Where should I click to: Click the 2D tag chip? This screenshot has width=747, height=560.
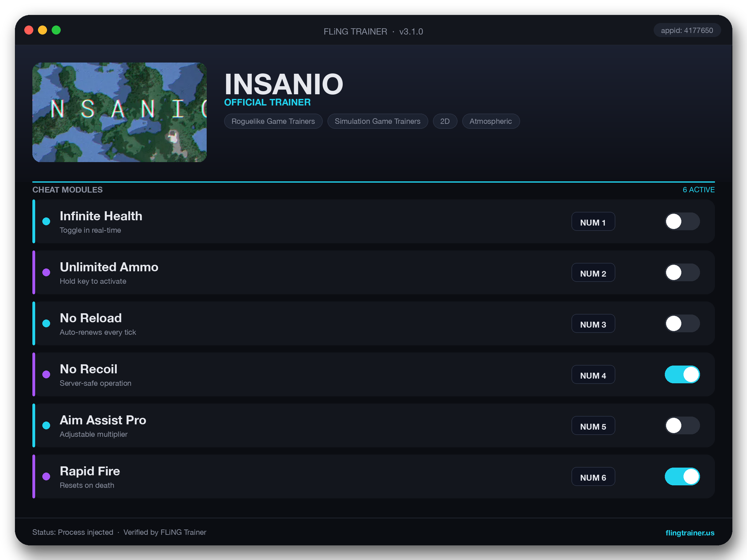[x=445, y=121]
